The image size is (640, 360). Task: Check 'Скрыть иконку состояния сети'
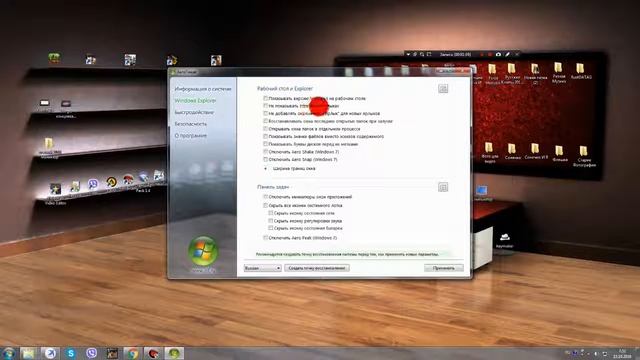(x=271, y=213)
